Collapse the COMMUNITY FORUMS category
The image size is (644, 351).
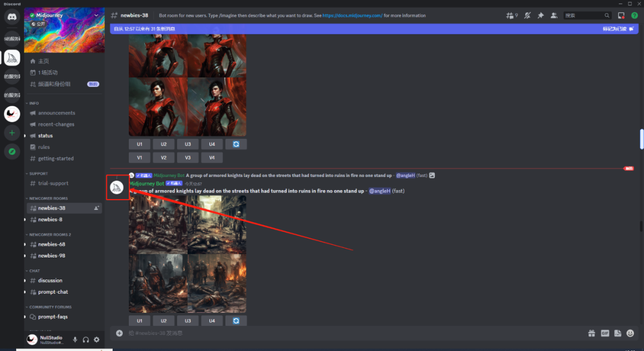49,307
